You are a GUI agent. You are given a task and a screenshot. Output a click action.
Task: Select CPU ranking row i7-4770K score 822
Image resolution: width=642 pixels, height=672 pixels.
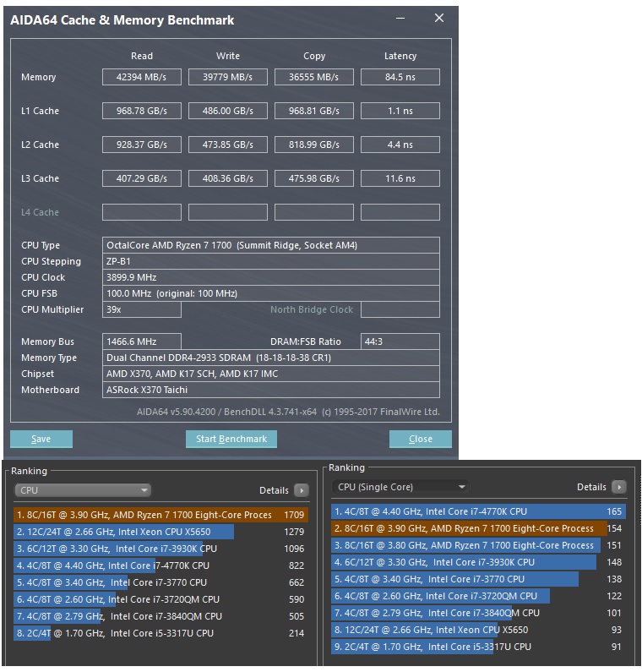[160, 565]
